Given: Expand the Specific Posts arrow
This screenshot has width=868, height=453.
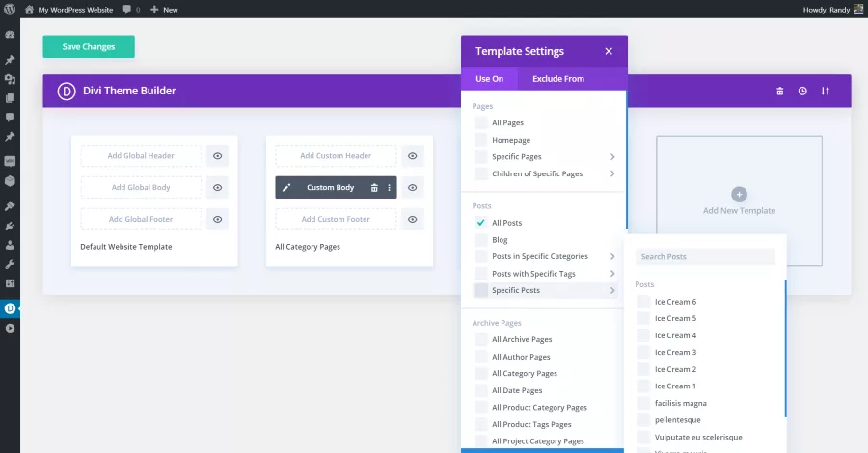Looking at the screenshot, I should coord(612,290).
